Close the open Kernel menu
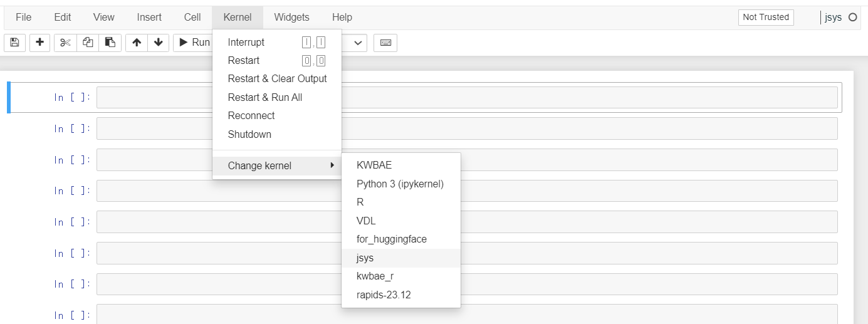The width and height of the screenshot is (868, 324). pos(238,18)
